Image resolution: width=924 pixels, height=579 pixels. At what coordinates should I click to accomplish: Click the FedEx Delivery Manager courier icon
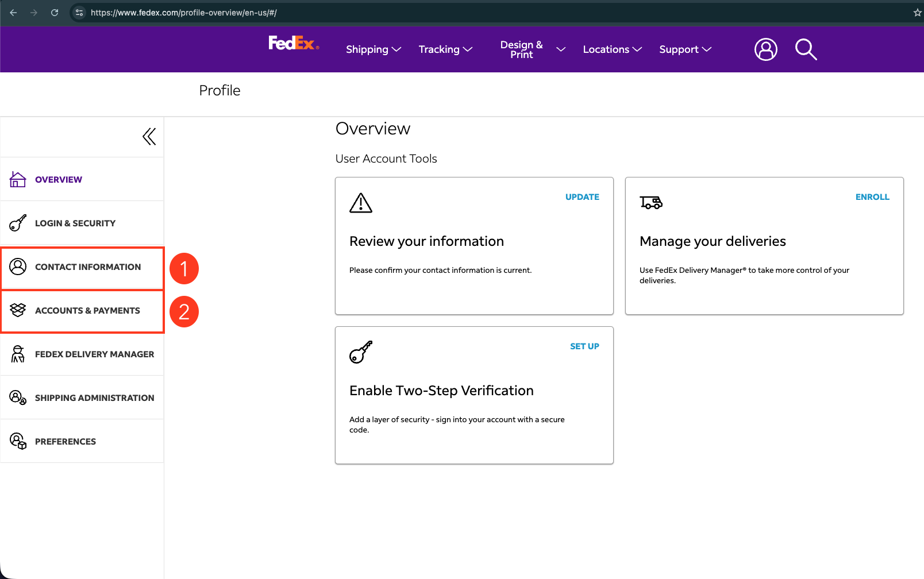[x=18, y=354]
